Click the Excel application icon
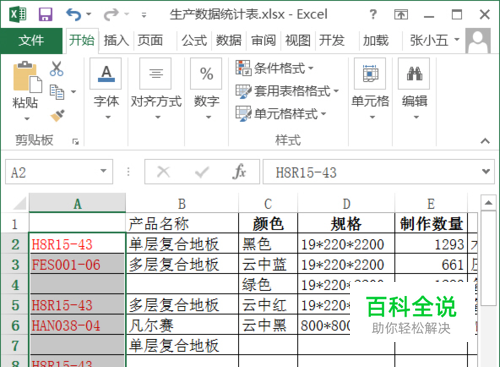This screenshot has height=367, width=500. pos(18,15)
